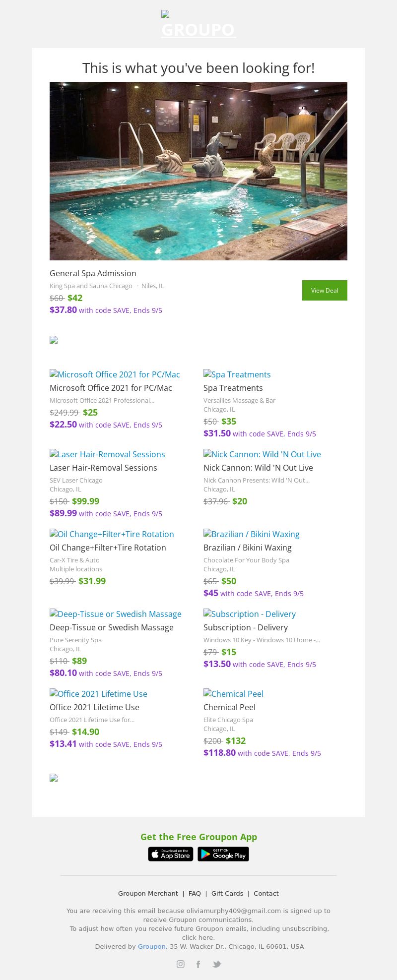
Task: Open Laser Hair-Removal Sessions deal link
Action: tap(103, 468)
